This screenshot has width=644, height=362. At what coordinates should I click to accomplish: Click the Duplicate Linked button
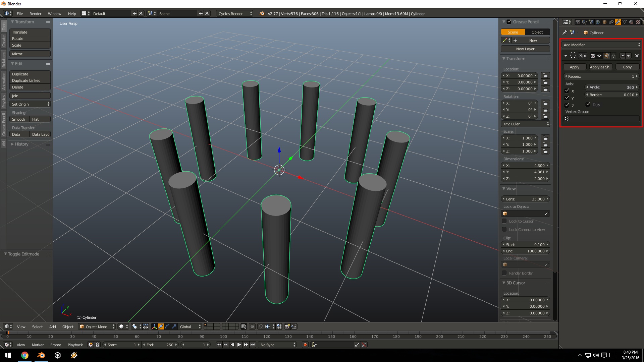(x=30, y=80)
